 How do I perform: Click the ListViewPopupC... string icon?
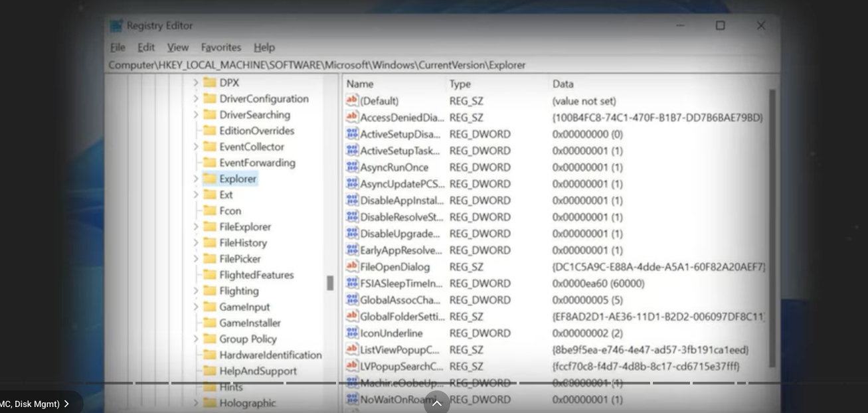point(352,349)
